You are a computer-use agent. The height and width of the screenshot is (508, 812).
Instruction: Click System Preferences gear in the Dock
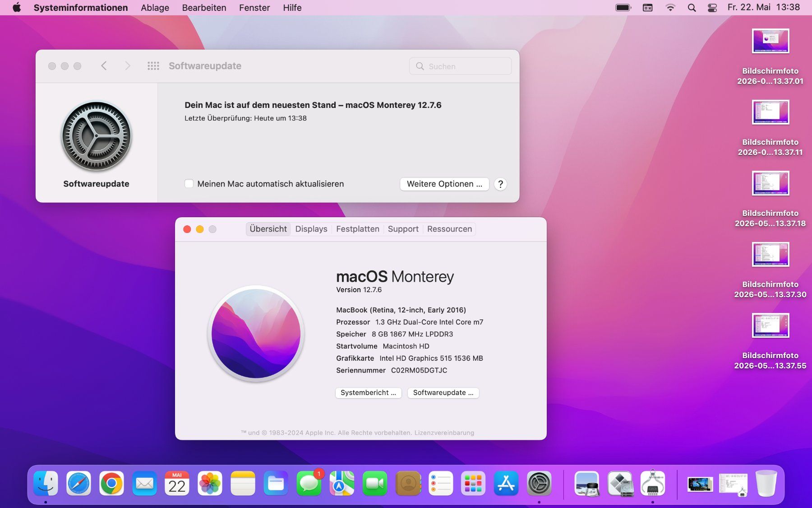point(539,483)
